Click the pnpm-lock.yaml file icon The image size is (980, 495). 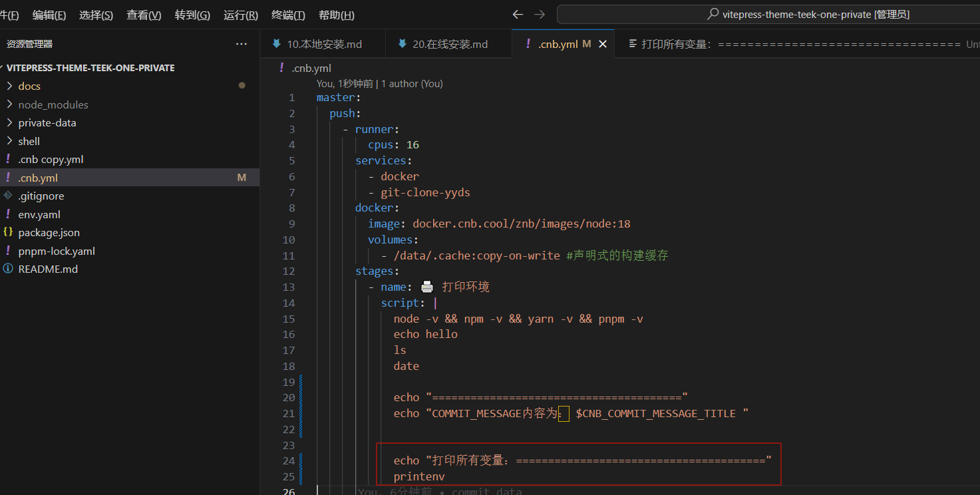[x=8, y=251]
